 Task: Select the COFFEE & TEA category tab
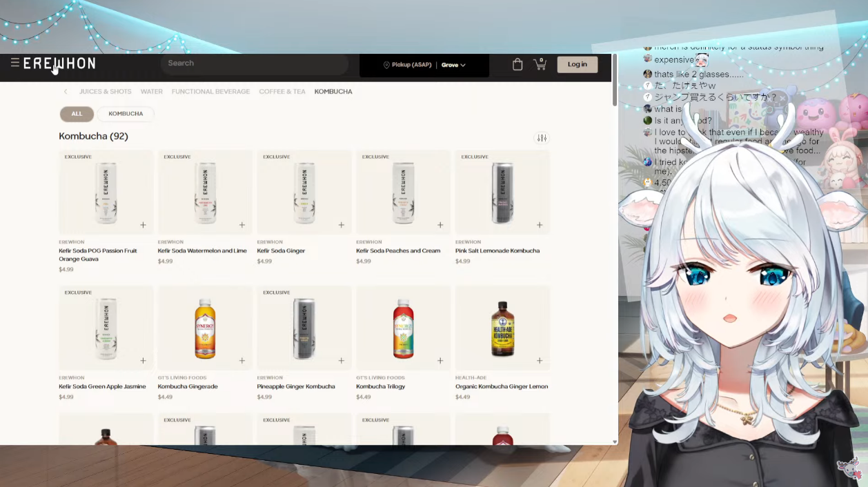tap(282, 91)
